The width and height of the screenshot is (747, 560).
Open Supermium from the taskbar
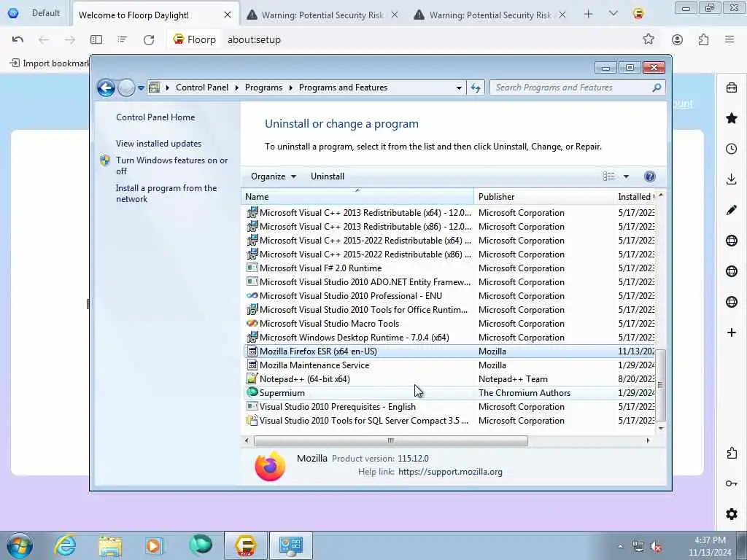200,545
